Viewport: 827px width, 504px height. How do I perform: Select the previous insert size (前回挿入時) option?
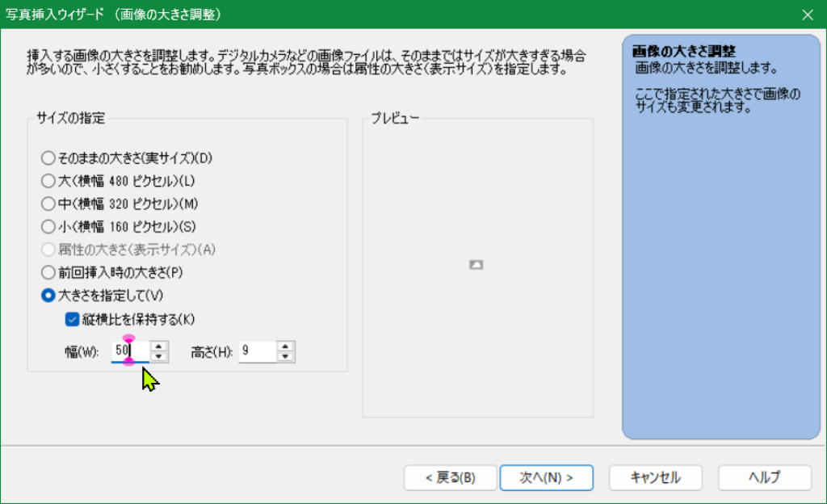[x=48, y=272]
